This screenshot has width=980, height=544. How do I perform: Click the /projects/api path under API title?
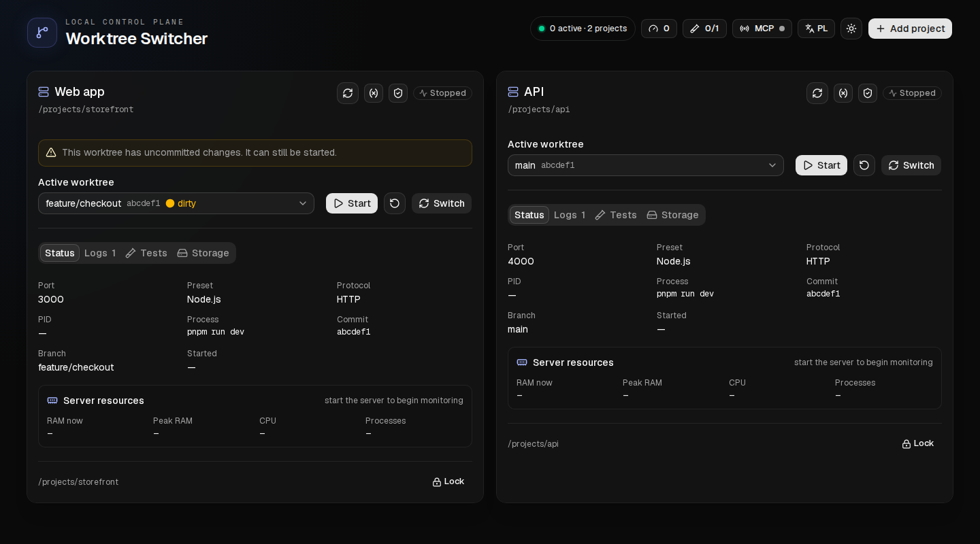click(x=539, y=109)
